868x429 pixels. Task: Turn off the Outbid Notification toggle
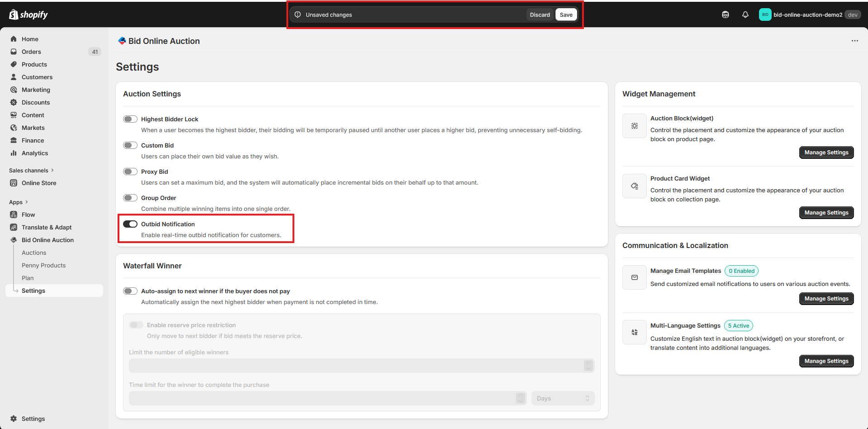pyautogui.click(x=130, y=224)
